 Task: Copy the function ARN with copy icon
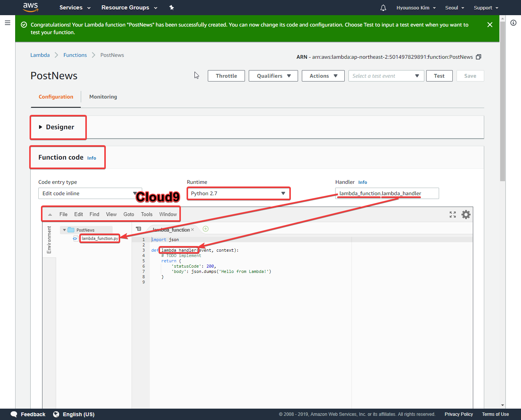[x=479, y=57]
